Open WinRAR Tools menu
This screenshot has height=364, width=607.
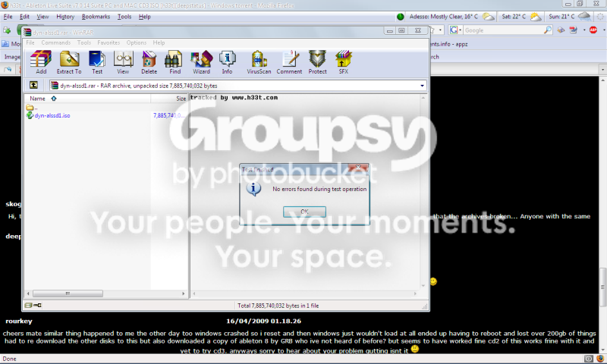[83, 42]
